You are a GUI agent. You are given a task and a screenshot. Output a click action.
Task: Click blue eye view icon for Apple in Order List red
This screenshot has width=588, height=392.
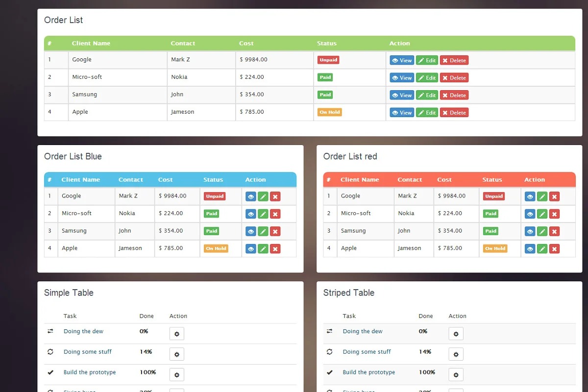pyautogui.click(x=530, y=249)
